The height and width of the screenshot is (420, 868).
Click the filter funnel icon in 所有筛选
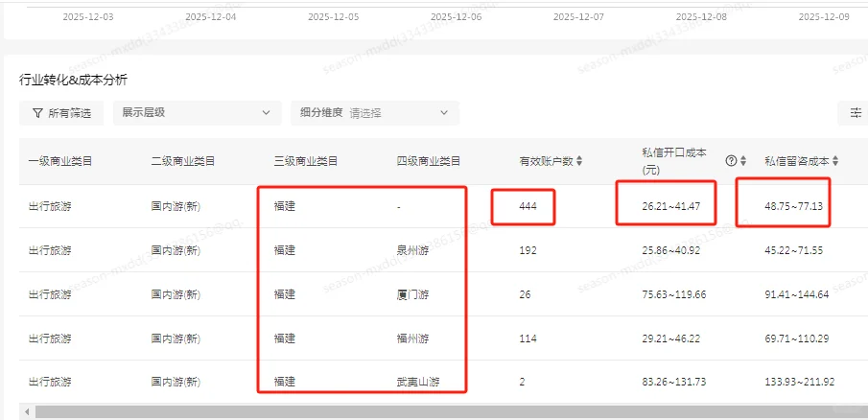[37, 113]
